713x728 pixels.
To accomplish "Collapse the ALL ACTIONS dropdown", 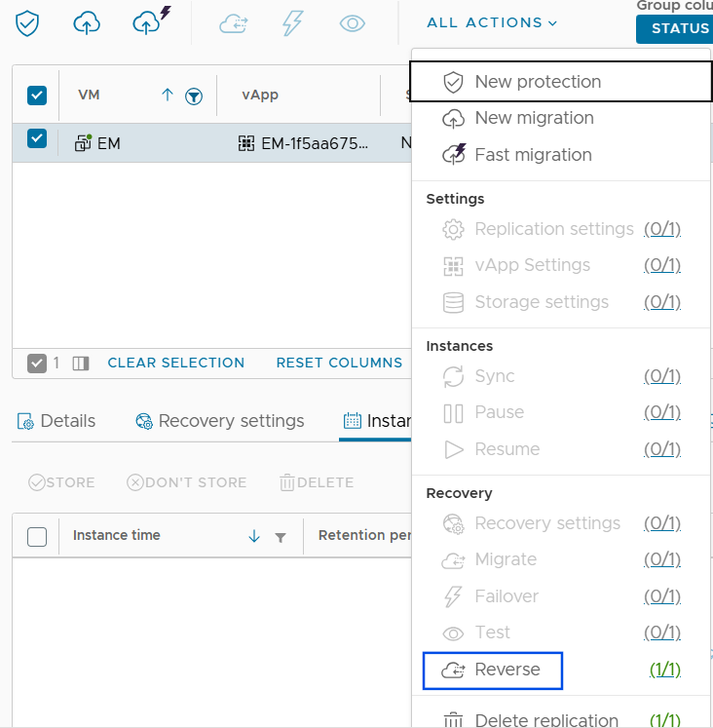I will tap(492, 22).
